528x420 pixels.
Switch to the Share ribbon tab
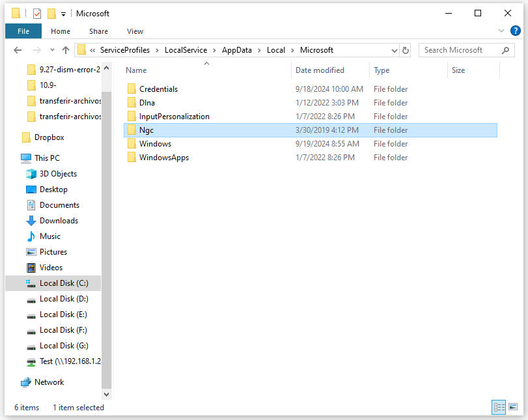(x=98, y=31)
